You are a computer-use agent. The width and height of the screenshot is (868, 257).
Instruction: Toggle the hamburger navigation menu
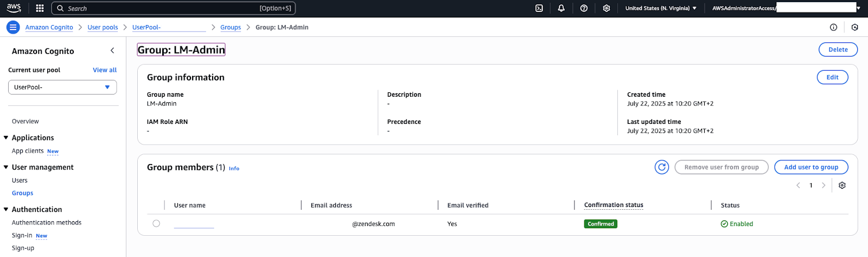pyautogui.click(x=13, y=27)
